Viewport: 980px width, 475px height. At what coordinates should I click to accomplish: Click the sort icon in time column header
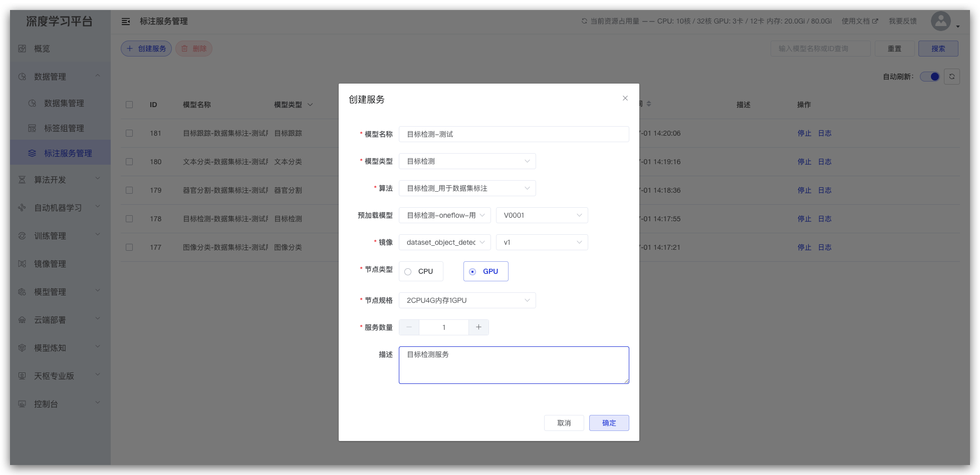pos(649,104)
